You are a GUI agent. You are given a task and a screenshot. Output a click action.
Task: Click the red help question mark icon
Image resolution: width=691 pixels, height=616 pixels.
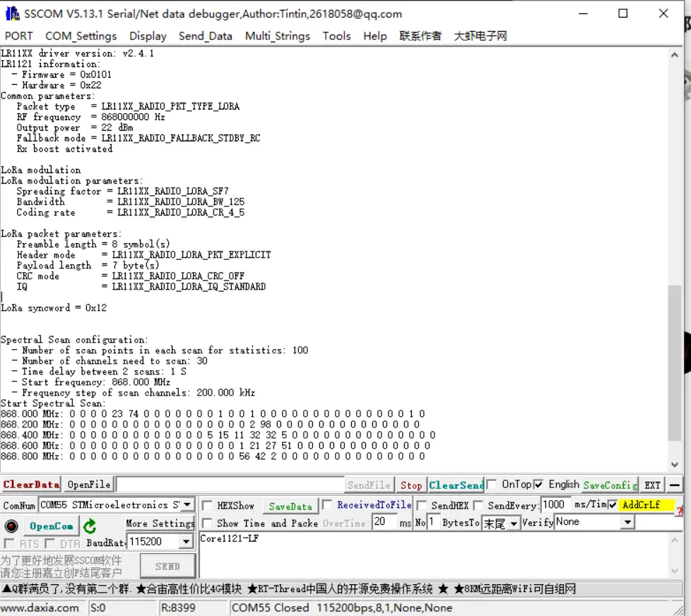pyautogui.click(x=679, y=511)
